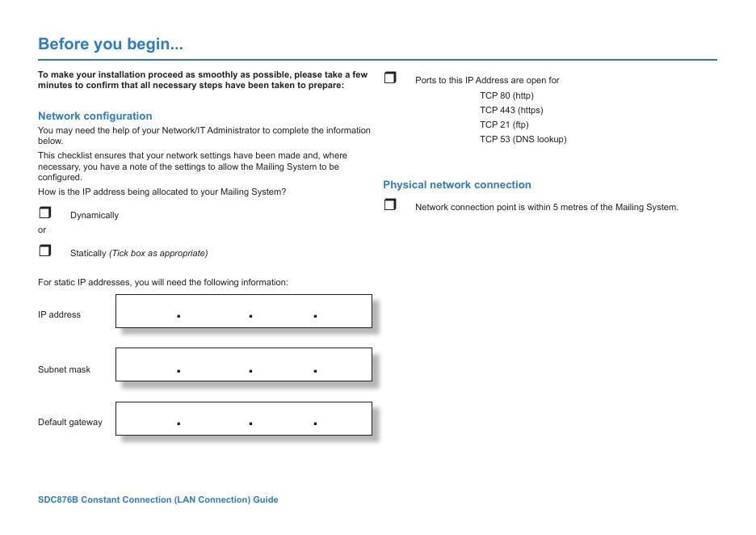Tick the Dynamically checkbox
756x535 pixels.
(44, 213)
